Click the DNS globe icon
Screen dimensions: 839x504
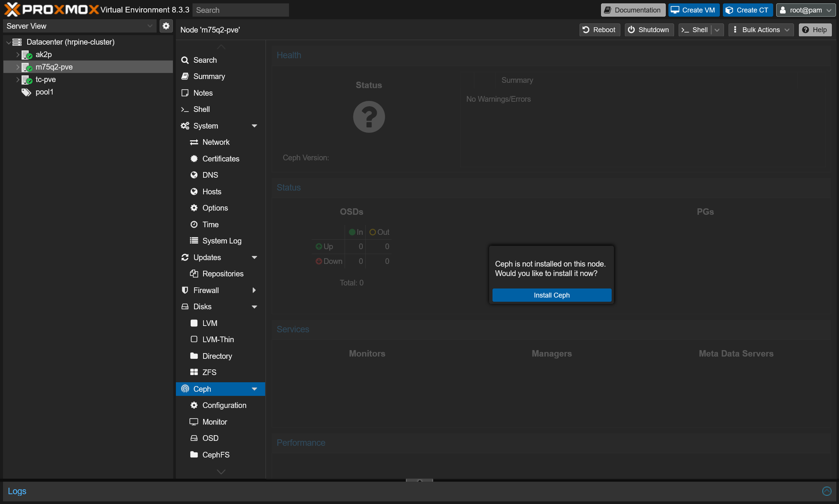click(194, 175)
